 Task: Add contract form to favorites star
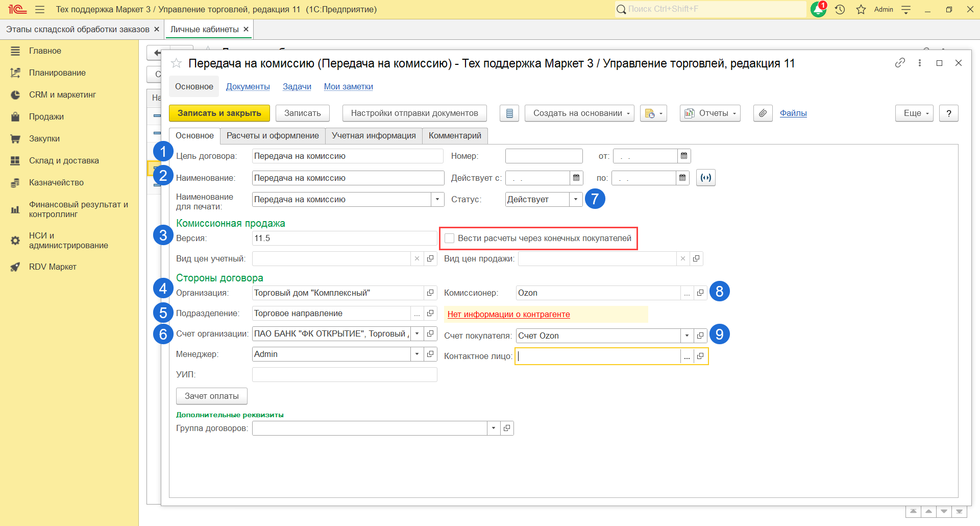click(x=177, y=63)
